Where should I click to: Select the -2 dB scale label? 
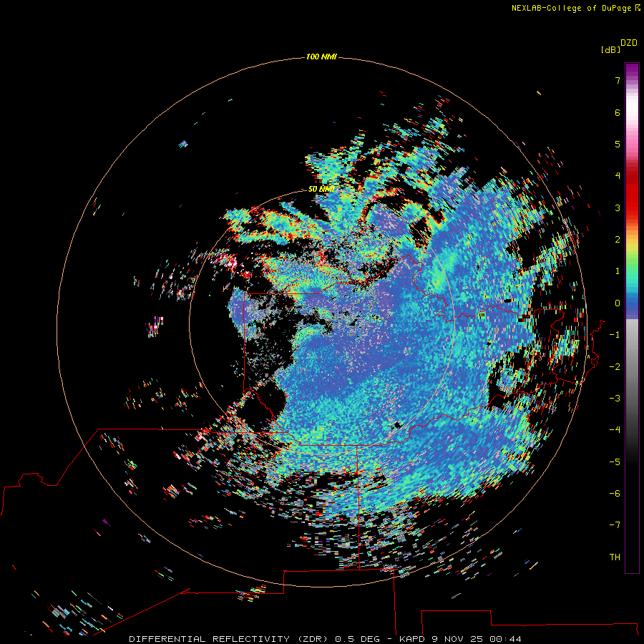click(x=615, y=367)
